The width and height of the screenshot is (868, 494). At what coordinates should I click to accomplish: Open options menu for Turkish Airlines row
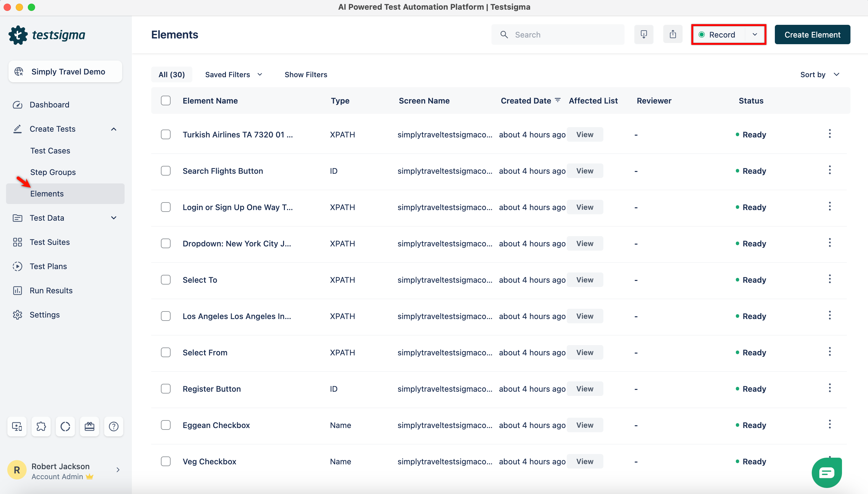point(830,134)
